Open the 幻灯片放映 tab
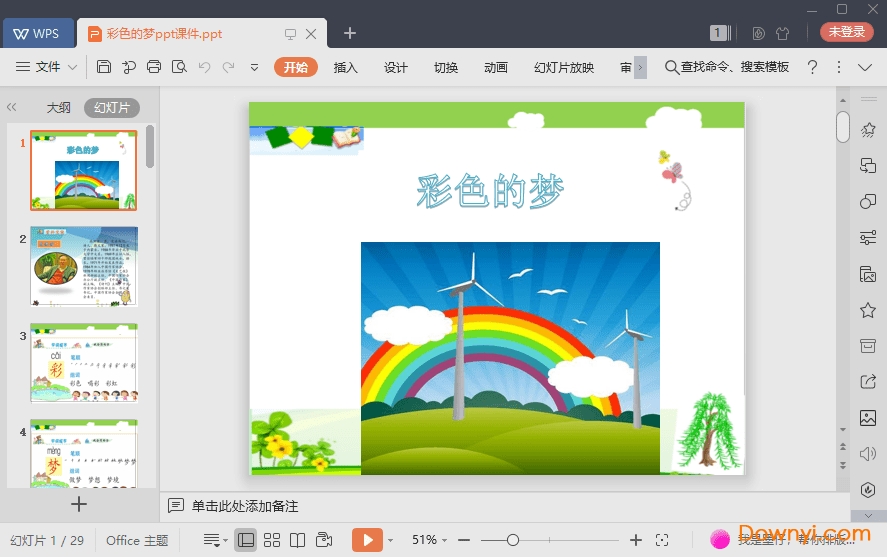Image resolution: width=887 pixels, height=557 pixels. tap(564, 67)
